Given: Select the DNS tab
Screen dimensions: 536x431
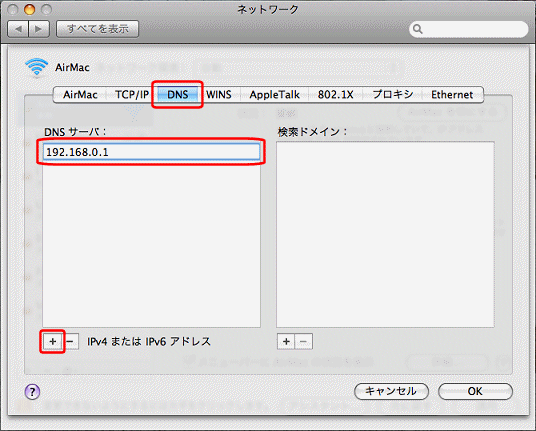Looking at the screenshot, I should coord(178,95).
